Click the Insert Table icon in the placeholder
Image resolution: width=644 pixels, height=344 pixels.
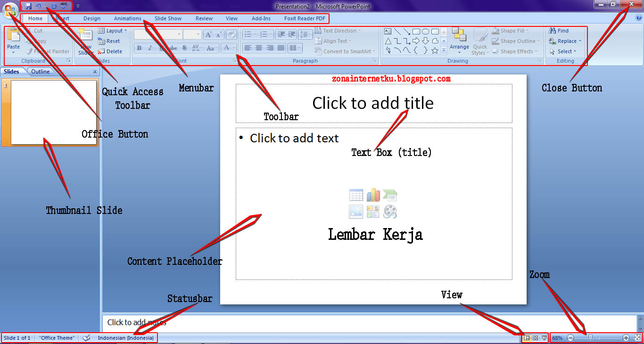point(356,195)
